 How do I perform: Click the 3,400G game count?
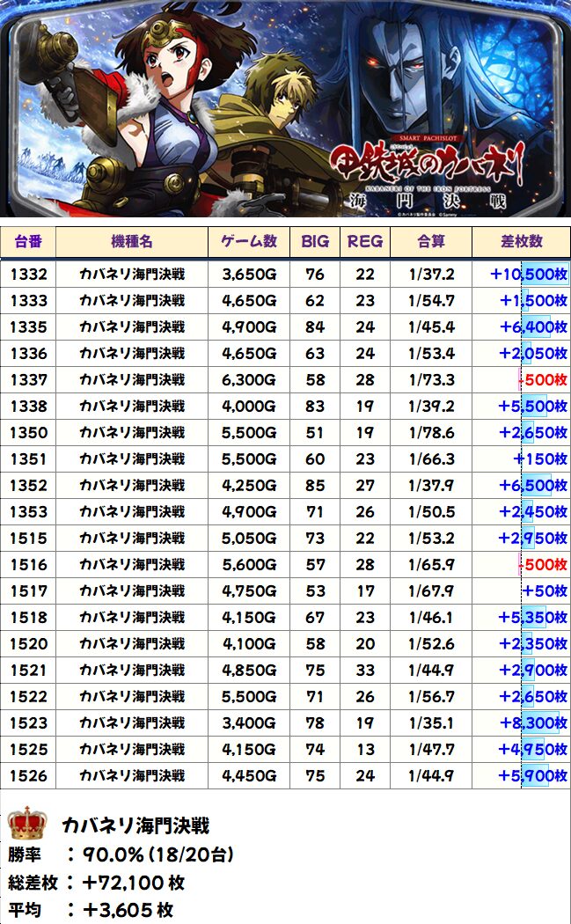(x=249, y=723)
